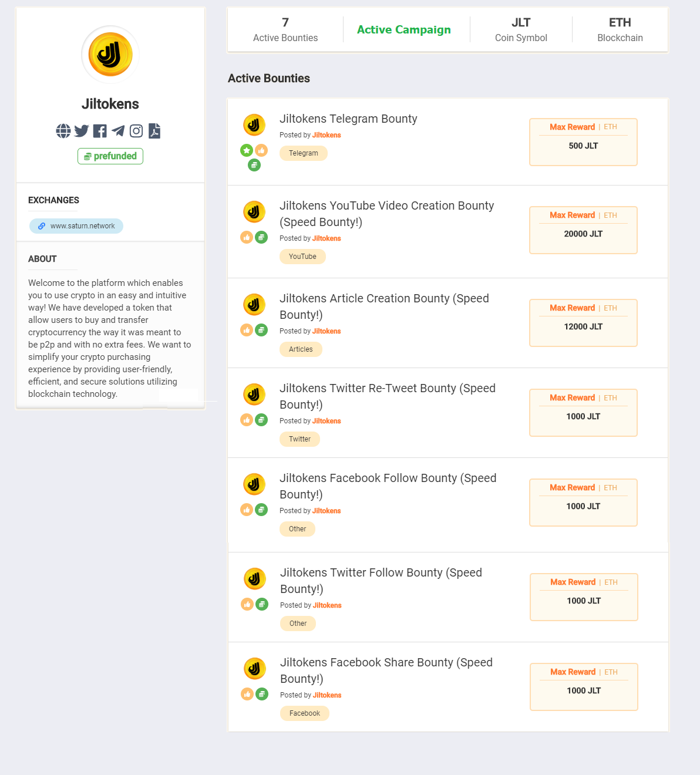Open the Jiltokens Instagram icon
The width and height of the screenshot is (700, 775).
click(x=136, y=131)
